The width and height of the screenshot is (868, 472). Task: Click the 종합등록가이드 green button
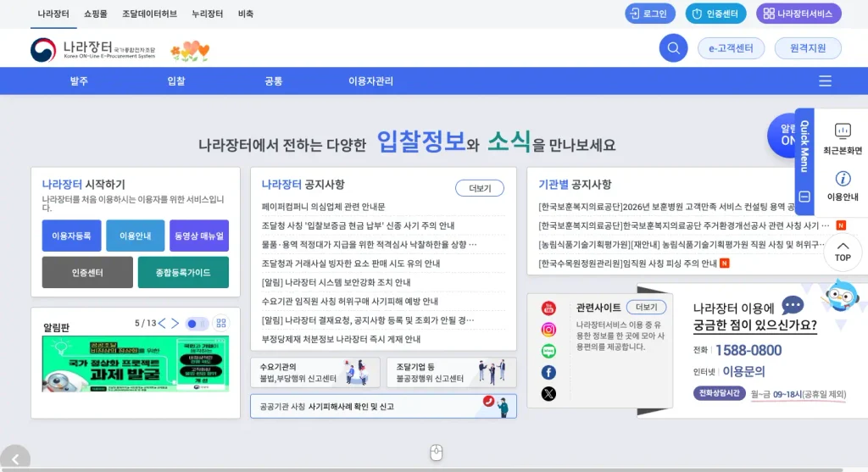[183, 272]
